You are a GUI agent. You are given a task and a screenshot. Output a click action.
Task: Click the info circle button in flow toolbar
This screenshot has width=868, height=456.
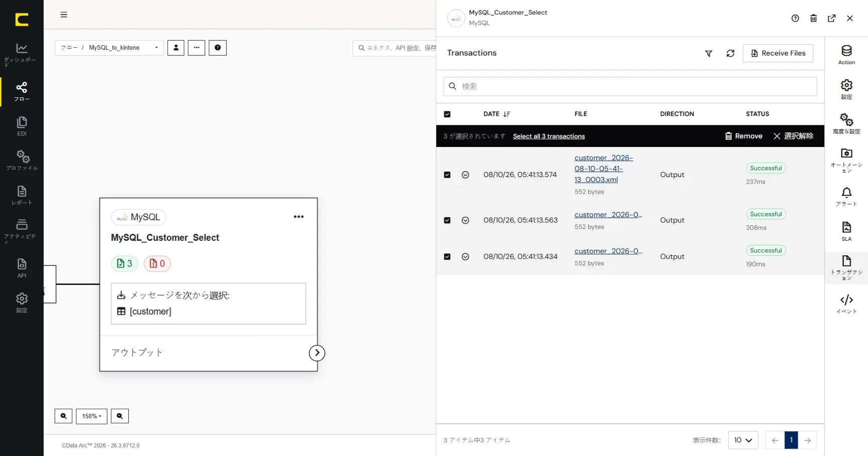[218, 48]
